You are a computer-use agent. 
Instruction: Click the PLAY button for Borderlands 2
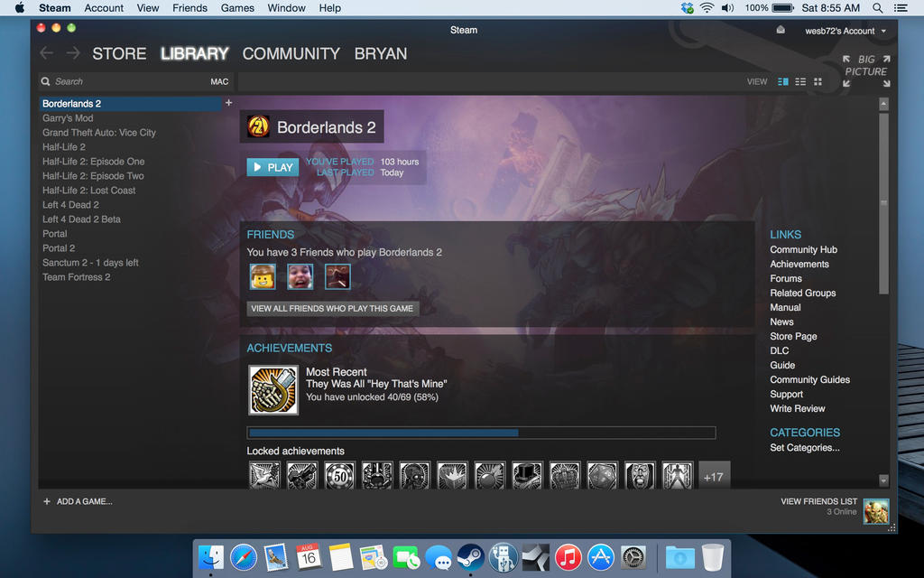pos(273,167)
